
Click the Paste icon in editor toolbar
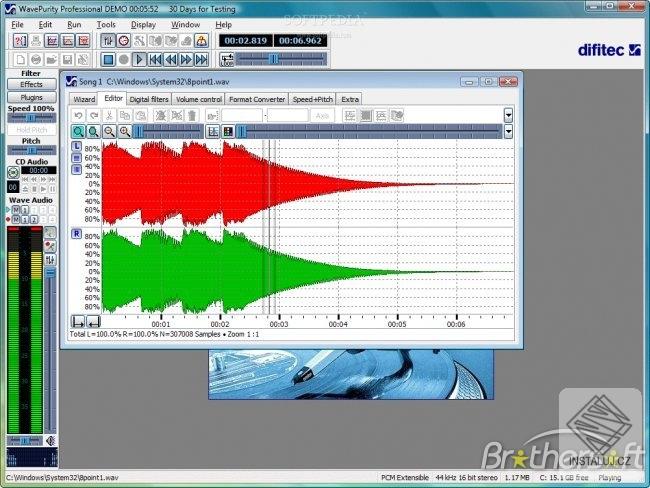[x=141, y=116]
